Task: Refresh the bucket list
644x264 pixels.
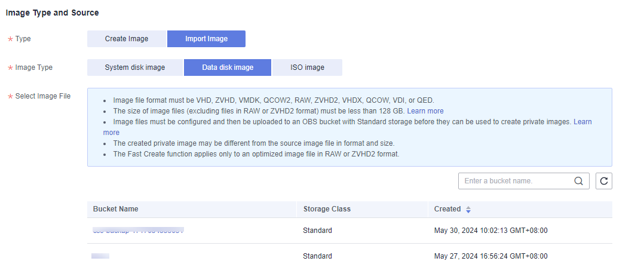Action: pos(604,181)
